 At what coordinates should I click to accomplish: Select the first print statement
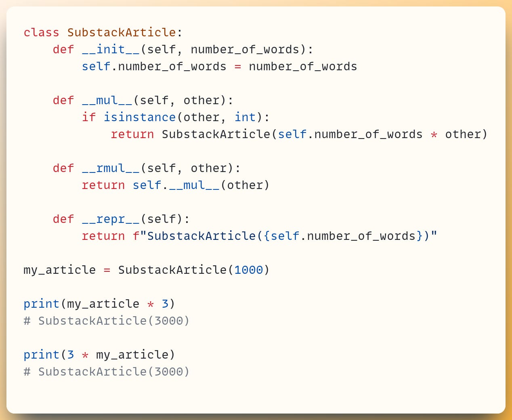tap(99, 304)
